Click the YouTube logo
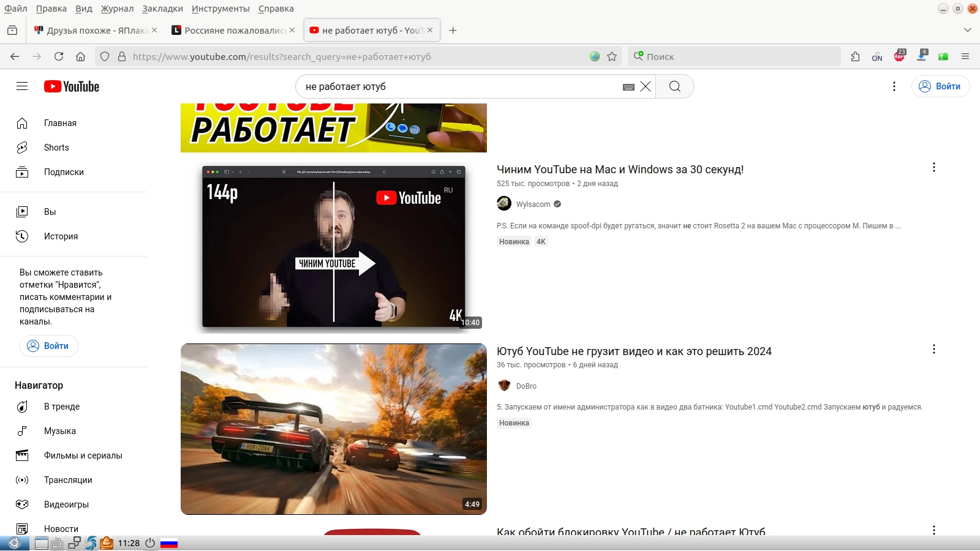The width and height of the screenshot is (980, 551). [72, 86]
